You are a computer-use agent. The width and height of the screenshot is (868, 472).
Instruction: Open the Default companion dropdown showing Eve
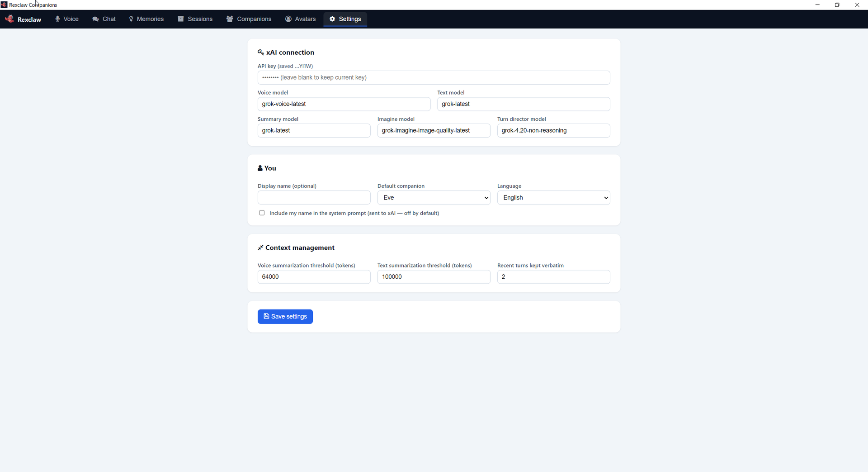(434, 198)
